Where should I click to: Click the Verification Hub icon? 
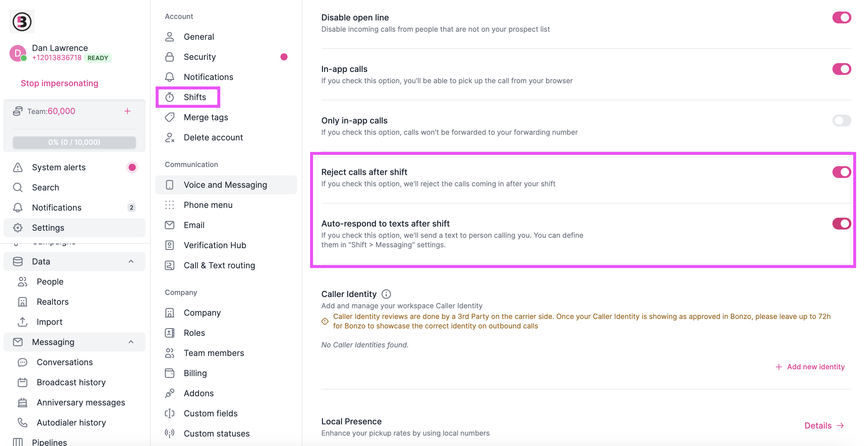(170, 245)
